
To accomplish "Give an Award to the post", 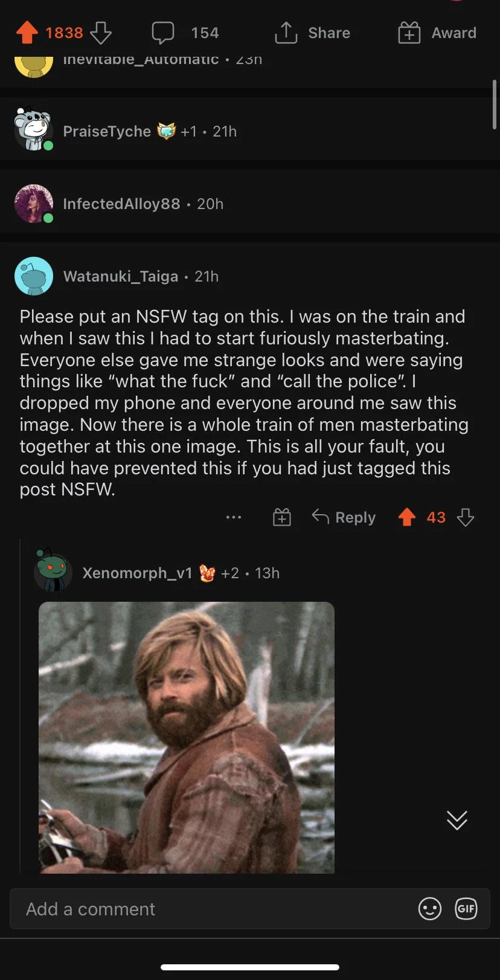I will (437, 33).
